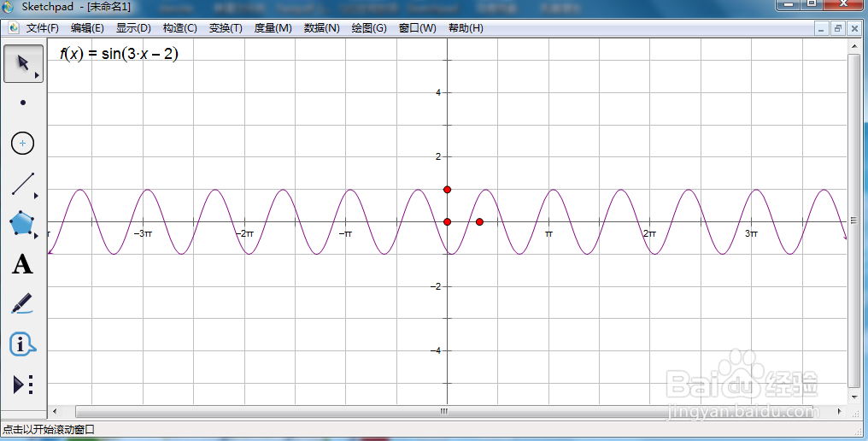Open the 显示(D) menu
868x441 pixels.
click(x=133, y=28)
